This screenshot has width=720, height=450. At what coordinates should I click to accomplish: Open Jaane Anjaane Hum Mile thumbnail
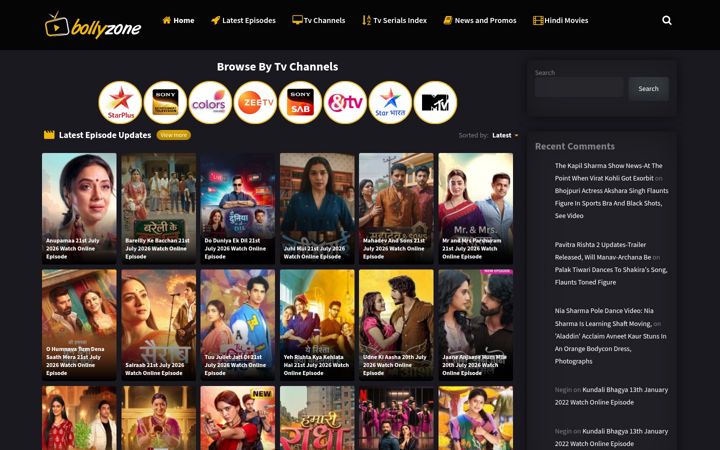tap(475, 325)
